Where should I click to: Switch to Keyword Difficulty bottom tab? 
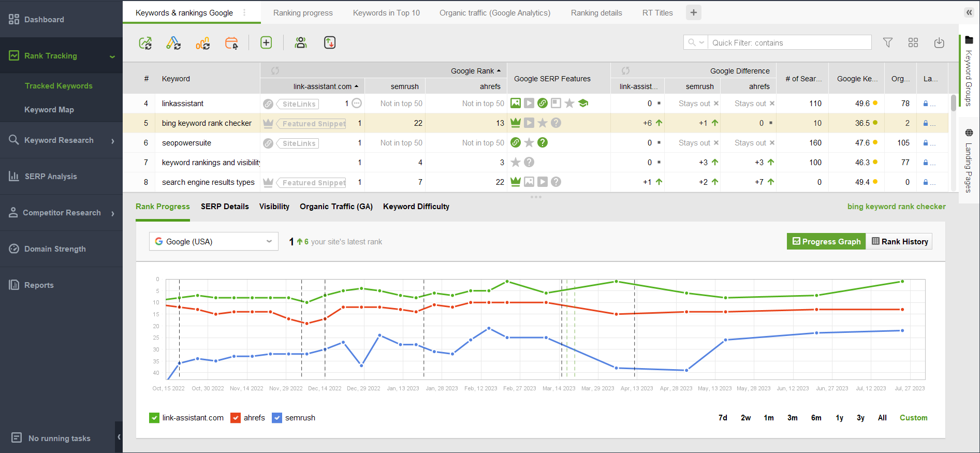pyautogui.click(x=416, y=207)
